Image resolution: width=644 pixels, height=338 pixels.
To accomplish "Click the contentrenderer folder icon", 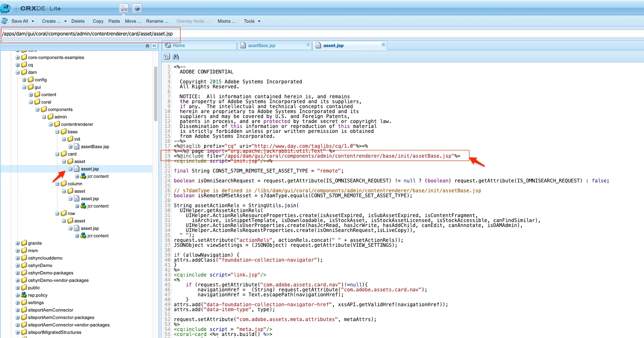I will (57, 124).
